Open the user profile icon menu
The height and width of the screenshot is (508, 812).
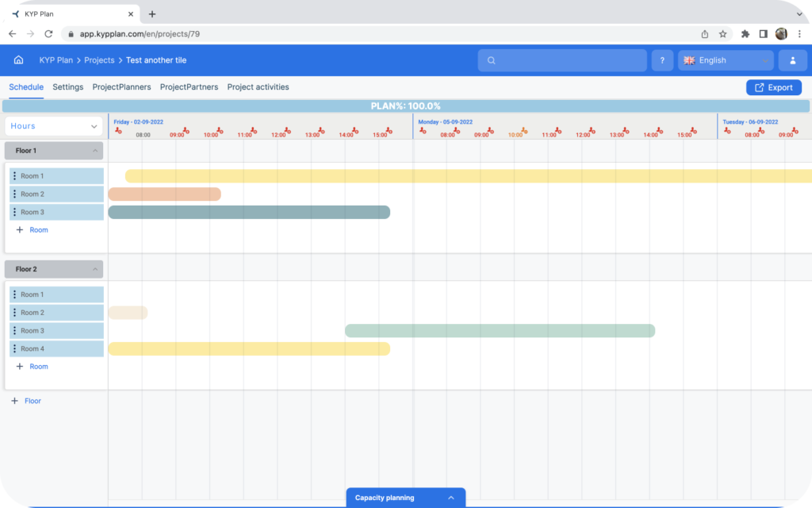(791, 60)
